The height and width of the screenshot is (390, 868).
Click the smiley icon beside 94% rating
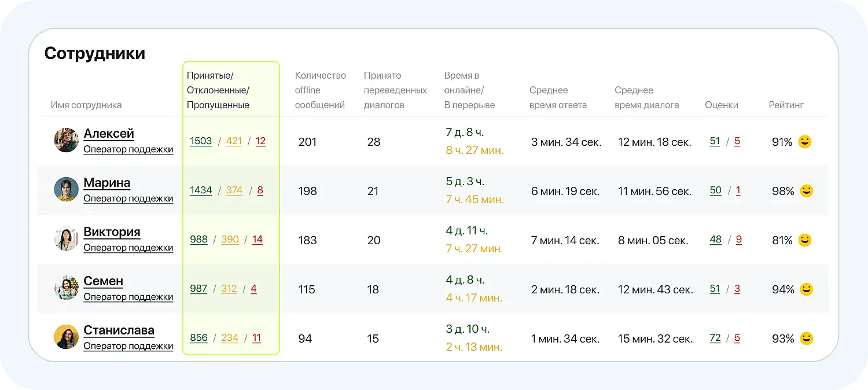(x=806, y=289)
